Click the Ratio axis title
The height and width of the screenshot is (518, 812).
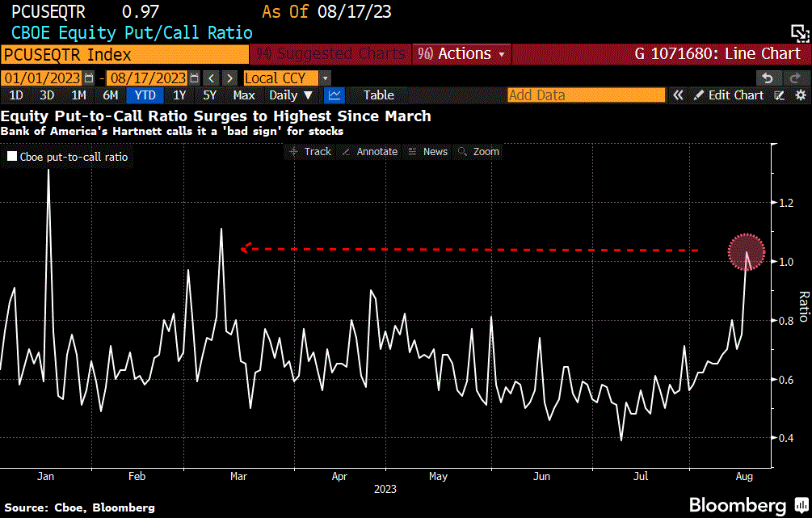click(803, 306)
